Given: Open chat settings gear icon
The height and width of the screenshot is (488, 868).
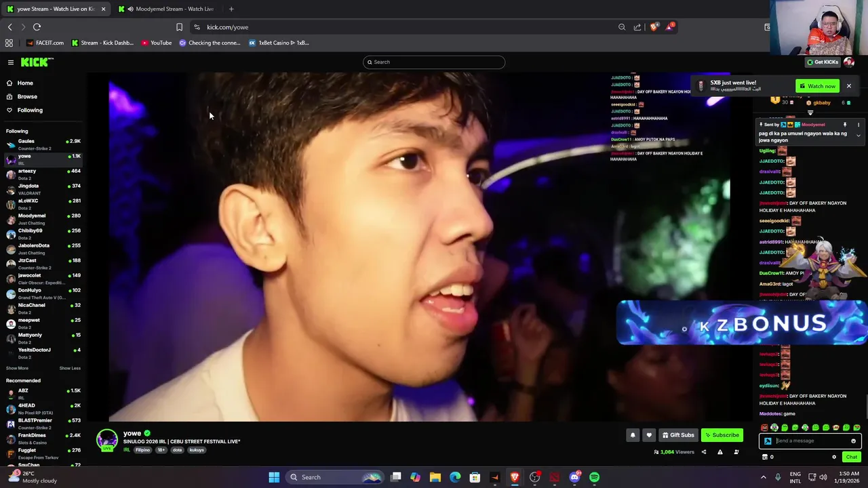Looking at the screenshot, I should click(x=834, y=457).
